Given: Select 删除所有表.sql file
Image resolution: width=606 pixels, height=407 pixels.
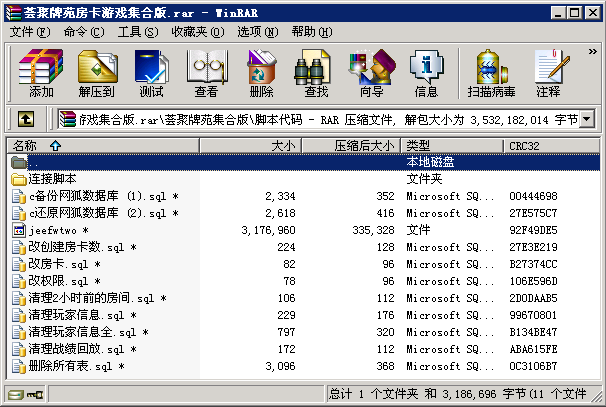Looking at the screenshot, I should click(69, 366).
